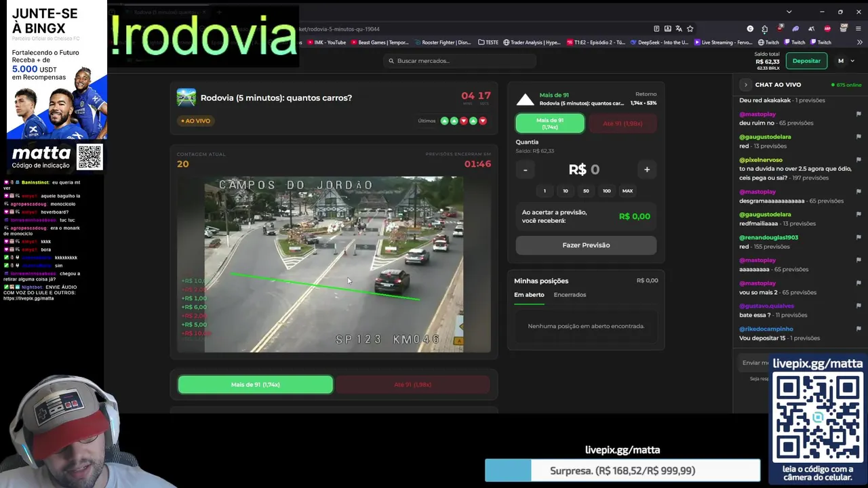The image size is (868, 488).
Task: Open @gustavo.quialves user in chat
Action: click(766, 306)
